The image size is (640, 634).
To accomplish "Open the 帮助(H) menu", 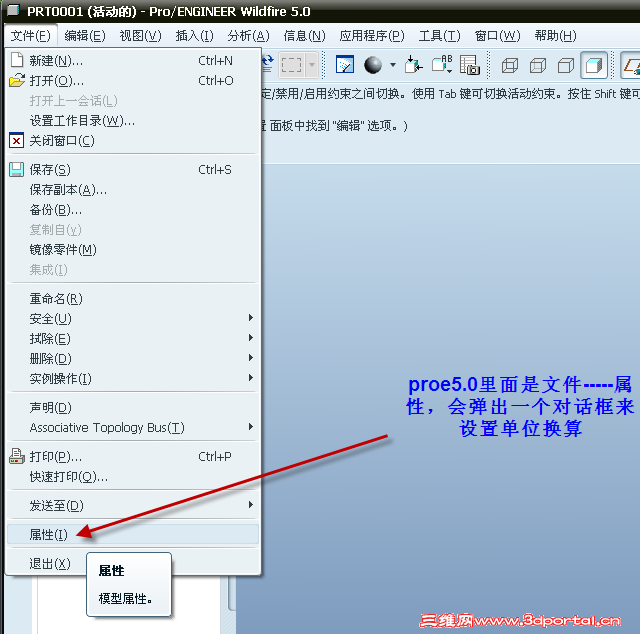I will [x=555, y=36].
